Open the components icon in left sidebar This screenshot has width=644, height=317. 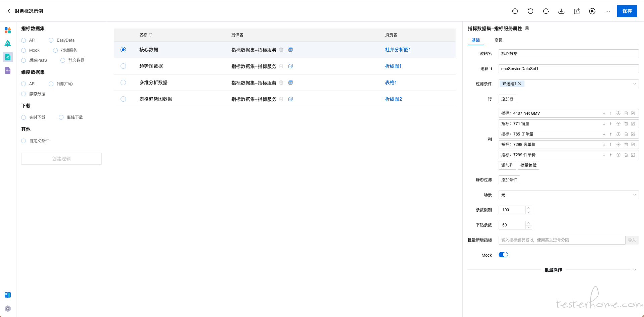(x=8, y=30)
